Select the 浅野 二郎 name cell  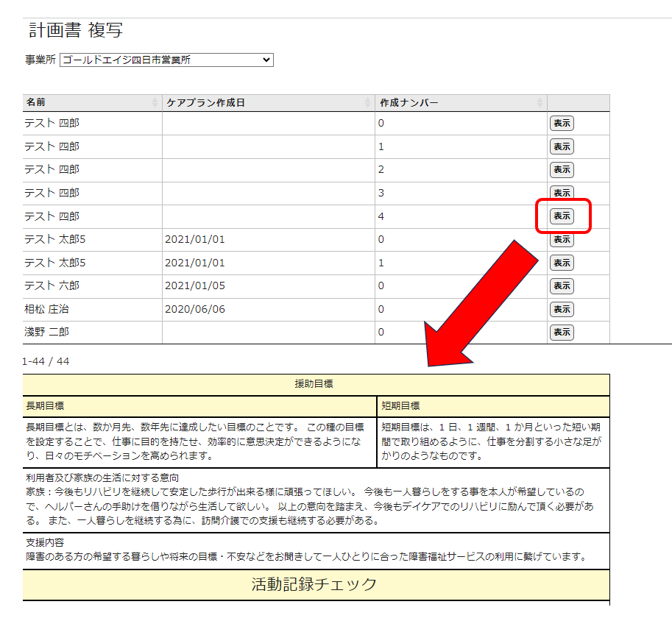(x=48, y=333)
